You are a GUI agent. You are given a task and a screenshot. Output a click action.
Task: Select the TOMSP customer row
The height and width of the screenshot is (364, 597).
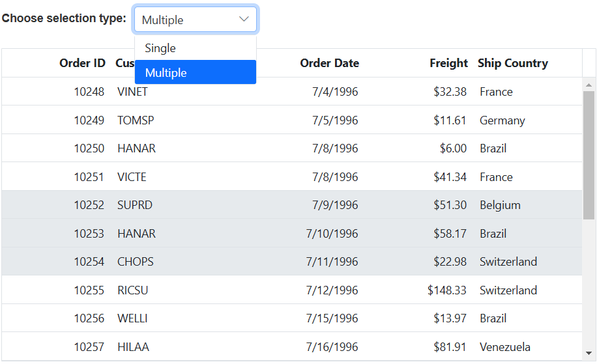pyautogui.click(x=136, y=120)
